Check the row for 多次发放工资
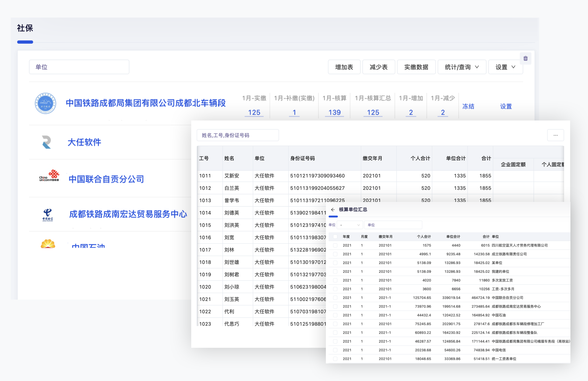Viewport: 588px width, 381px height. [x=335, y=280]
